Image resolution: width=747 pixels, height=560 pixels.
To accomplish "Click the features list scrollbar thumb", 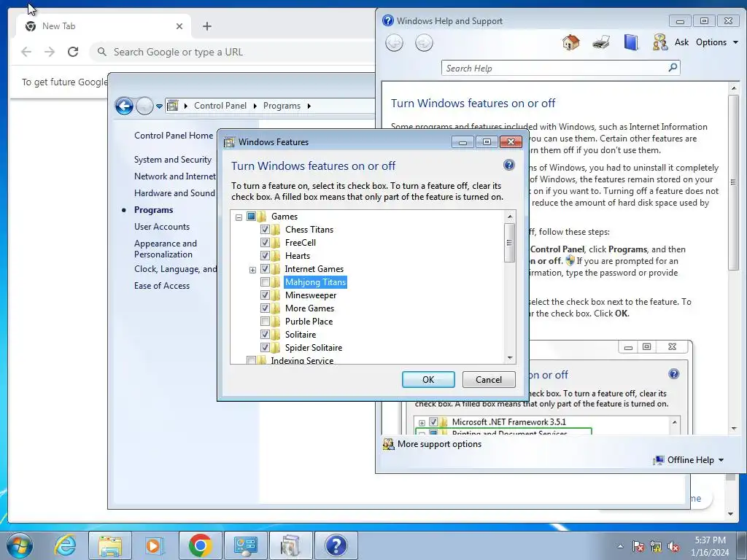I will point(509,242).
